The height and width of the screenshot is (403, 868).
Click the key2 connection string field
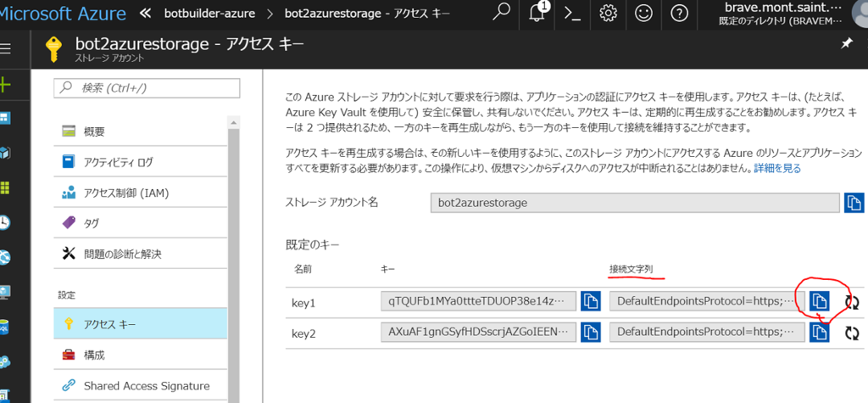(707, 333)
